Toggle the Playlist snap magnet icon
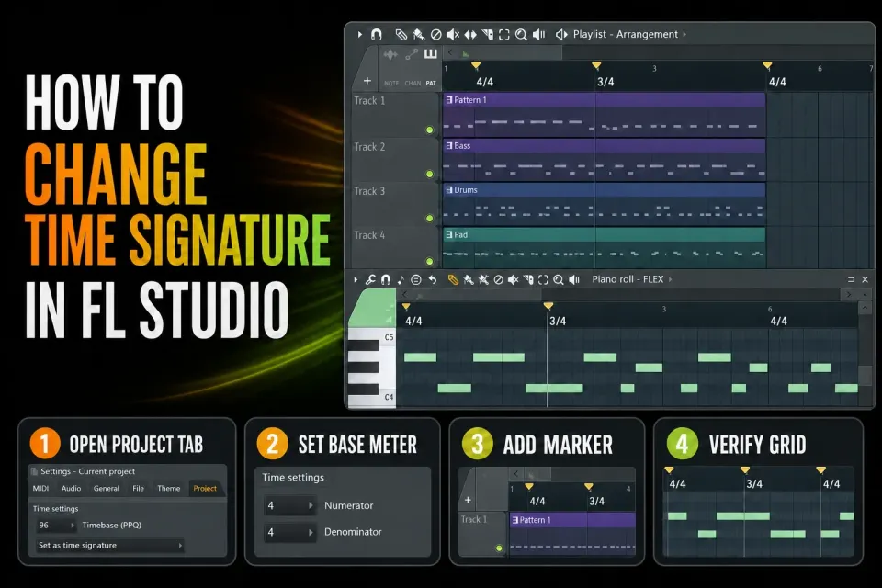Image resolution: width=882 pixels, height=588 pixels. coord(377,34)
